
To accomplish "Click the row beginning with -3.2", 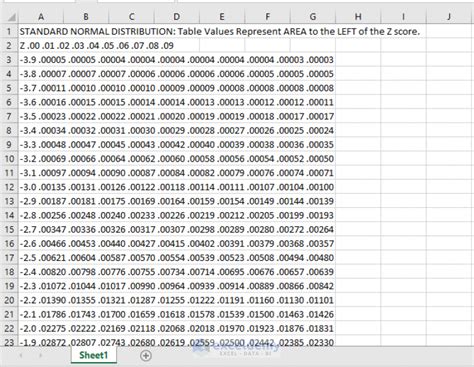I will coord(177,159).
